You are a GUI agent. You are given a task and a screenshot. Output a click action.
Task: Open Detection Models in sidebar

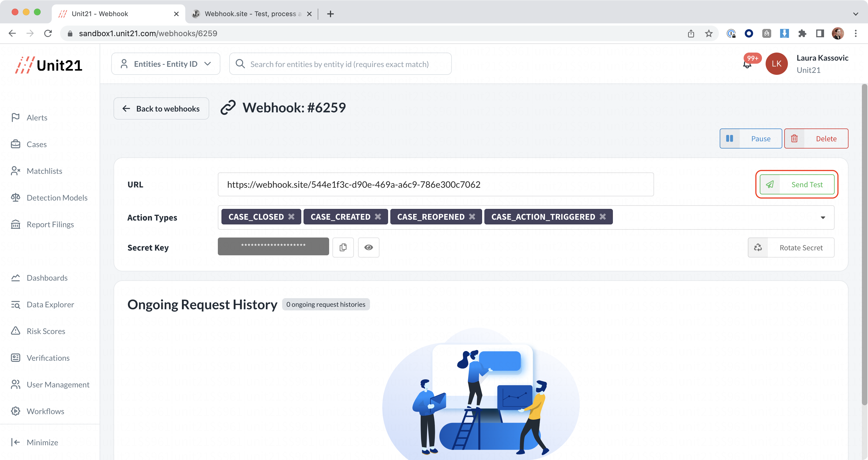(56, 198)
